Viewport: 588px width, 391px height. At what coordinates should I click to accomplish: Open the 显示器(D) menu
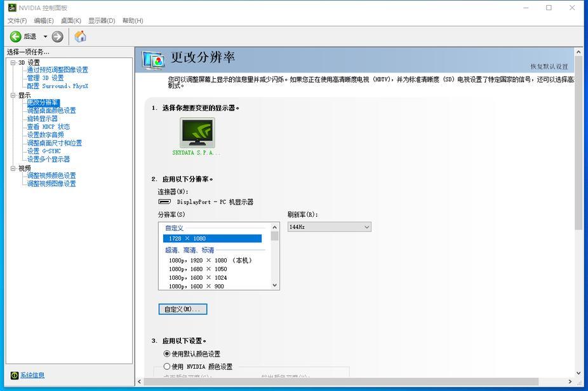[102, 20]
